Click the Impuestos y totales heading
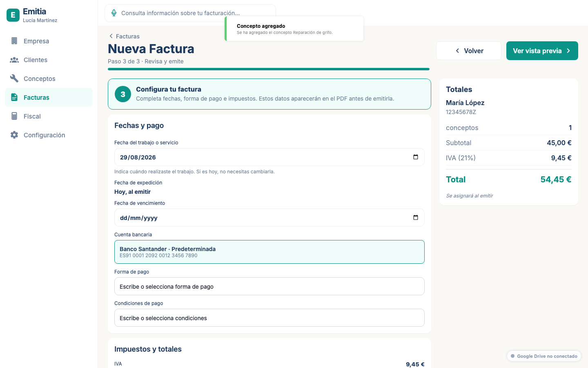Viewport: 588px width, 368px height. point(148,349)
